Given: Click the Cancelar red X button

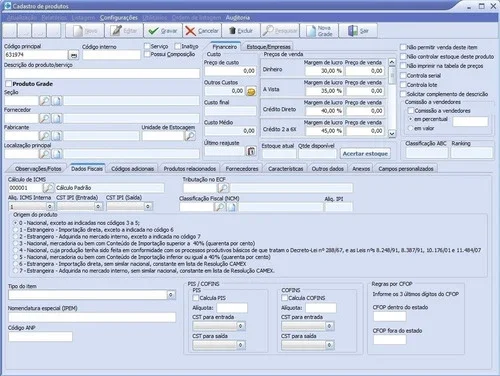Looking at the screenshot, I should (x=202, y=31).
